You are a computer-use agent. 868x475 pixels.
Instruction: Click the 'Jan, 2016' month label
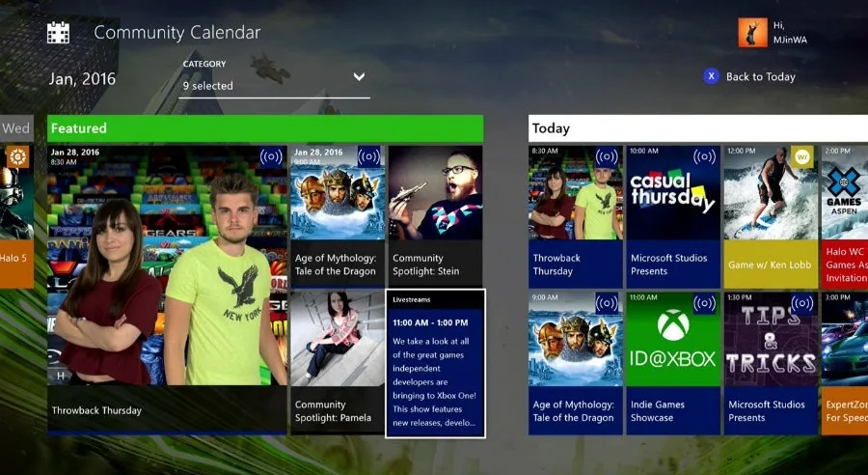point(82,79)
